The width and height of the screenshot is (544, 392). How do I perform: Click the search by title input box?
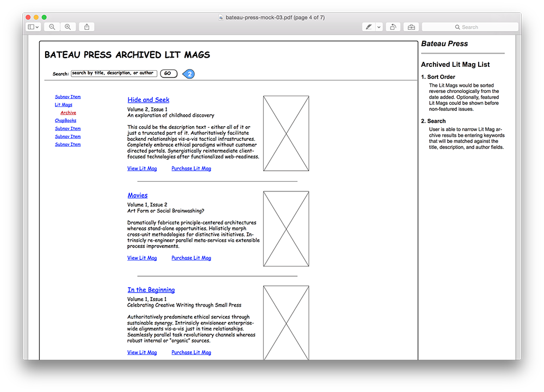tap(114, 73)
